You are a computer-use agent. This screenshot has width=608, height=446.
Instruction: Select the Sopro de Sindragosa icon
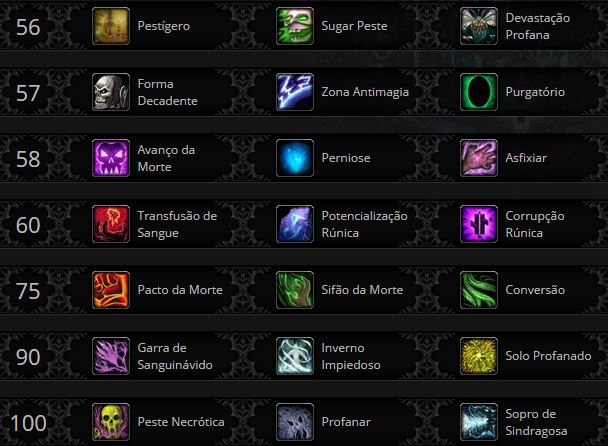coord(479,422)
